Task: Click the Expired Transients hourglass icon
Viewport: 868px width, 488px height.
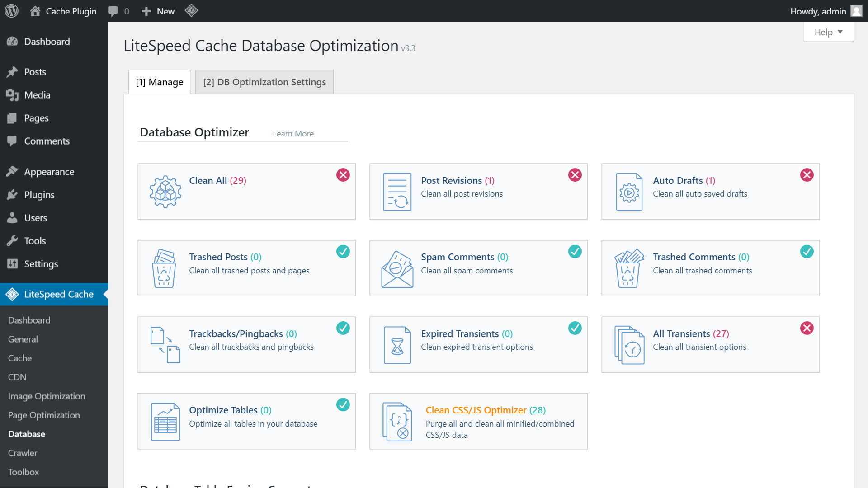Action: coord(397,345)
